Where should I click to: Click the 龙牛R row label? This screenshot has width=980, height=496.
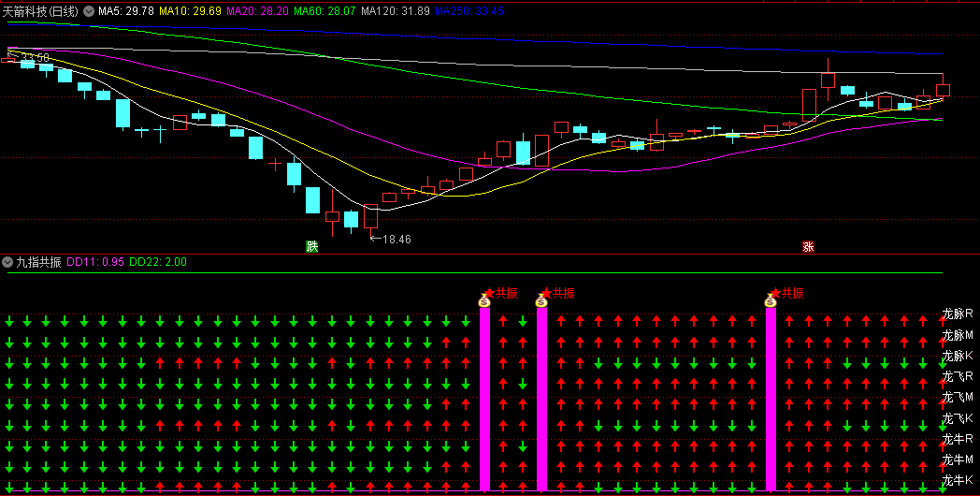coord(958,439)
